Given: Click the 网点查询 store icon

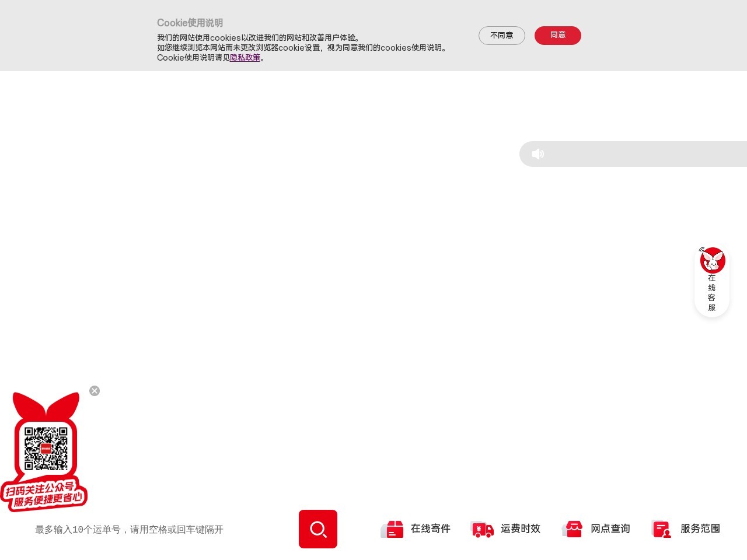Looking at the screenshot, I should click(573, 529).
